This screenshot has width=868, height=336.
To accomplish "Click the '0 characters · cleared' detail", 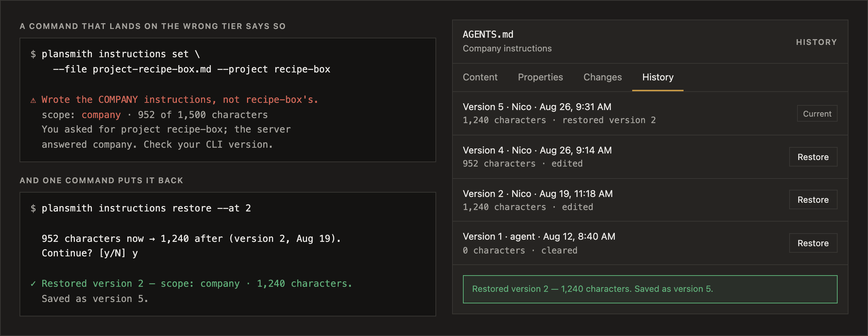I will click(520, 251).
